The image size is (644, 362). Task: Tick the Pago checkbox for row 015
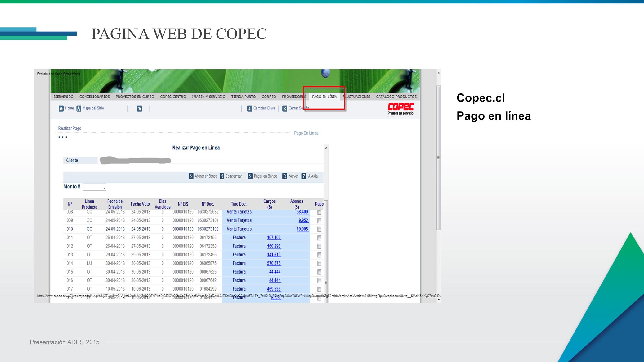pyautogui.click(x=319, y=272)
